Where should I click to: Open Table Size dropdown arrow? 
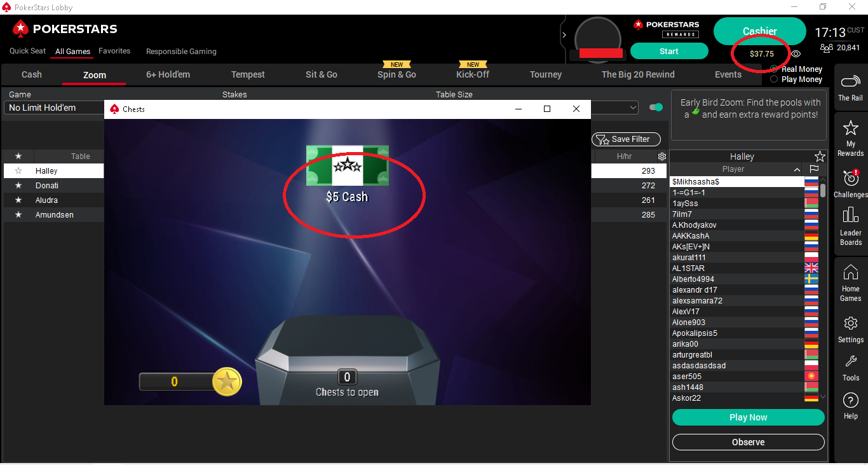point(633,108)
